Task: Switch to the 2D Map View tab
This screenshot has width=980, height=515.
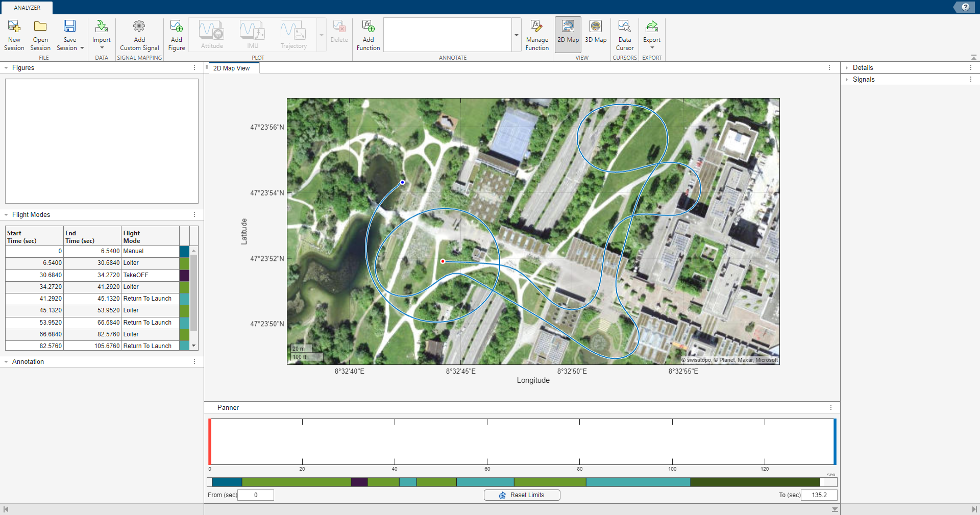Action: (233, 68)
